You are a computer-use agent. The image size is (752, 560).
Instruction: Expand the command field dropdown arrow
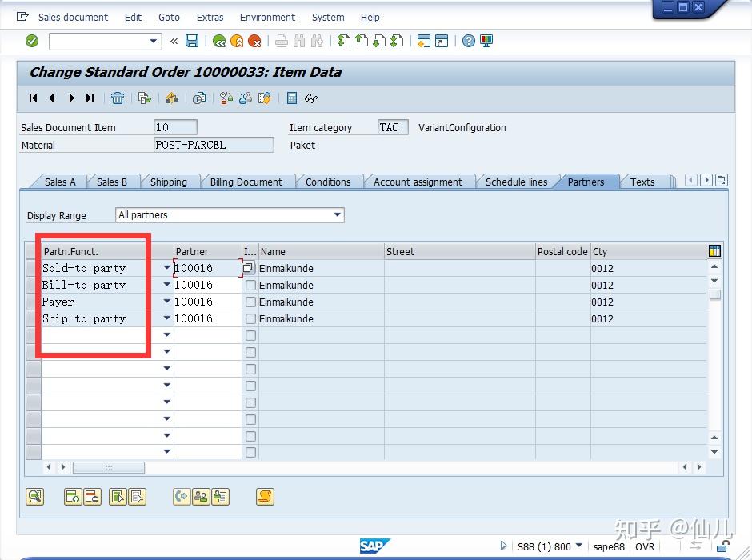click(154, 41)
